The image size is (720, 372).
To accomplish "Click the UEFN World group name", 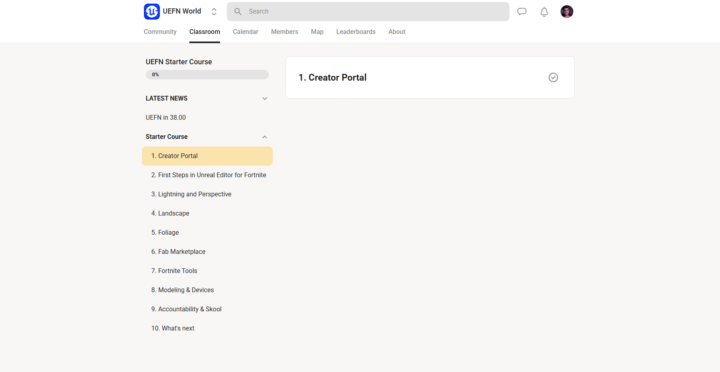I will pyautogui.click(x=182, y=11).
